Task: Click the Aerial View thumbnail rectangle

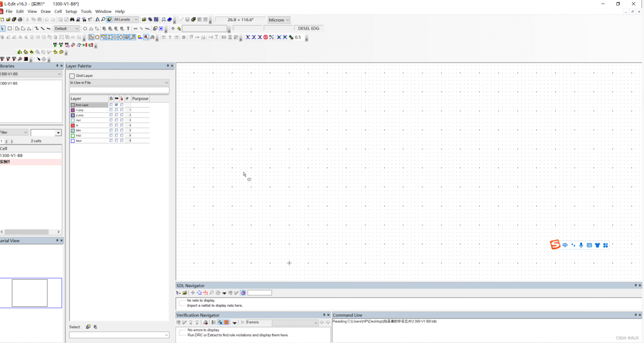Action: pyautogui.click(x=30, y=293)
